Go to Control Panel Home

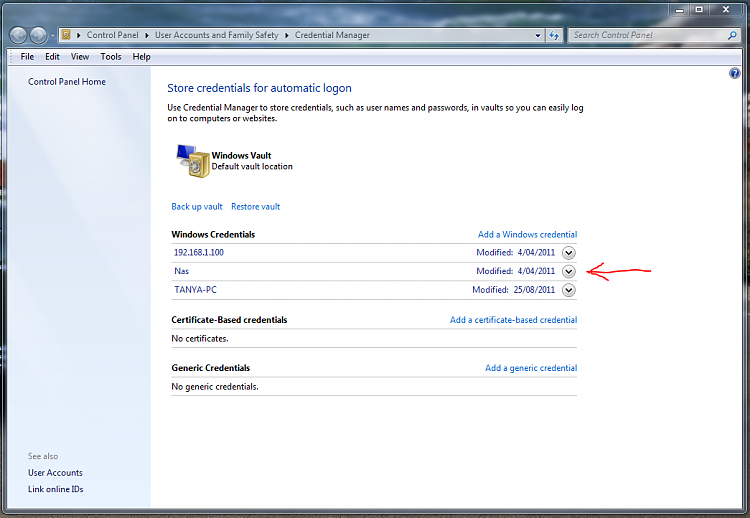[67, 82]
